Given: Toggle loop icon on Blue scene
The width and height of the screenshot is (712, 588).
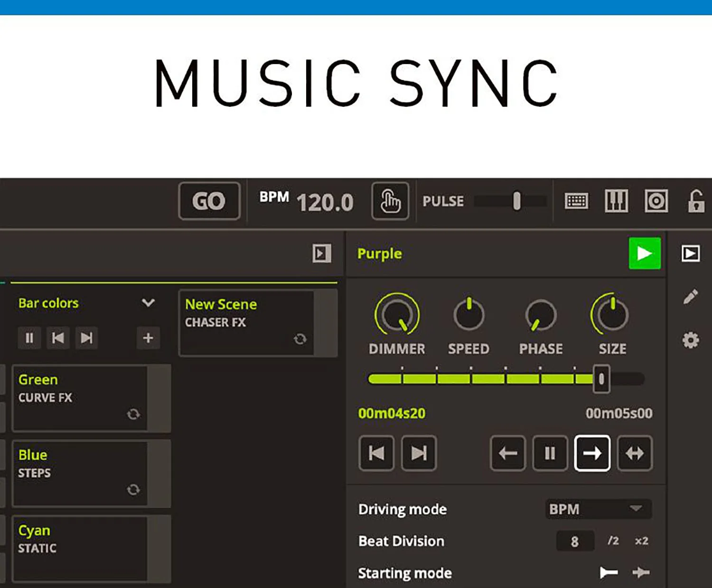Looking at the screenshot, I should 133,489.
